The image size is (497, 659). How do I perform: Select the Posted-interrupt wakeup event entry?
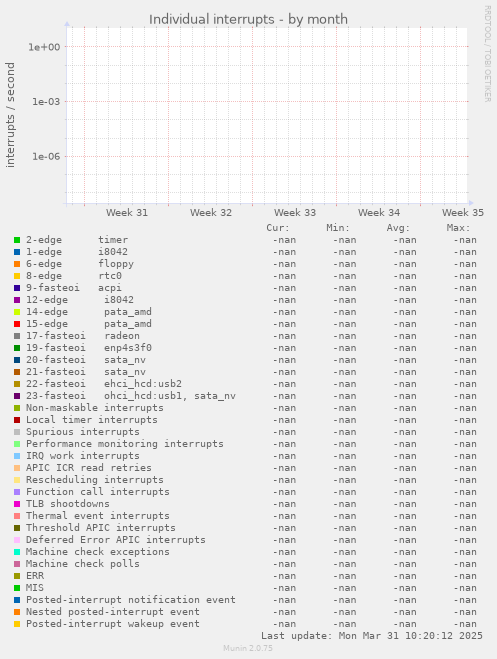[113, 624]
